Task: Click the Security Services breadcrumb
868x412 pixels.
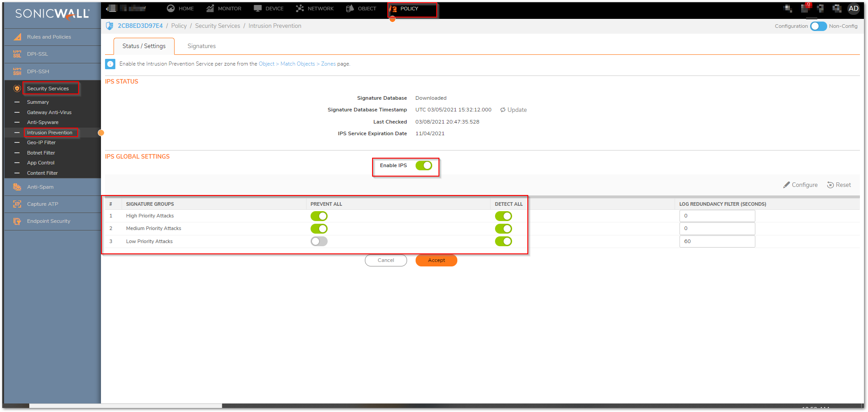Action: click(217, 26)
